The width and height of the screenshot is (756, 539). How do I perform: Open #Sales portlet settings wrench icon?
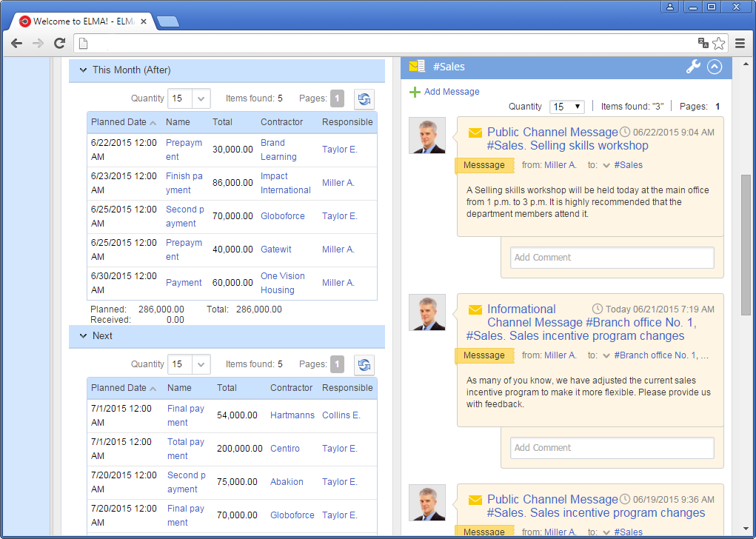click(x=693, y=67)
